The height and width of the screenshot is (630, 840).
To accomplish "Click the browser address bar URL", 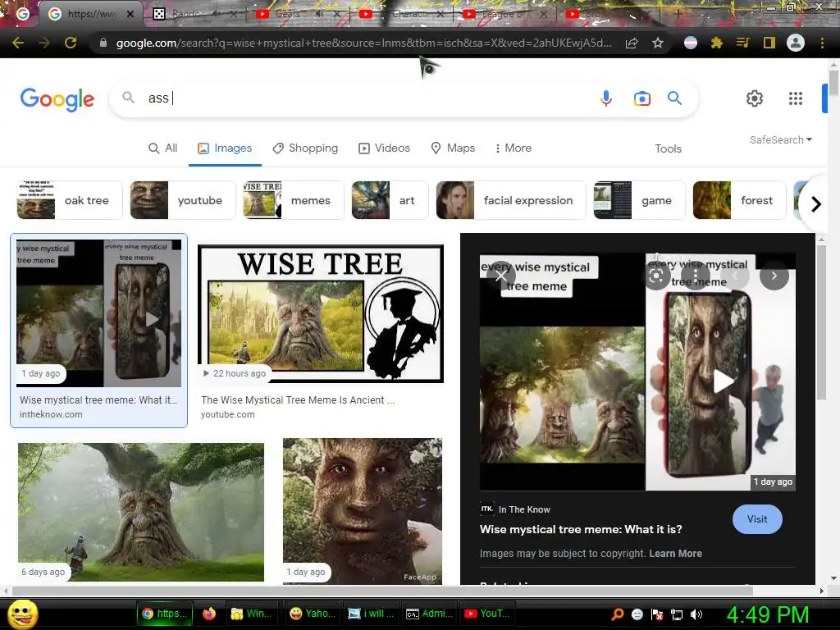I will click(x=363, y=43).
